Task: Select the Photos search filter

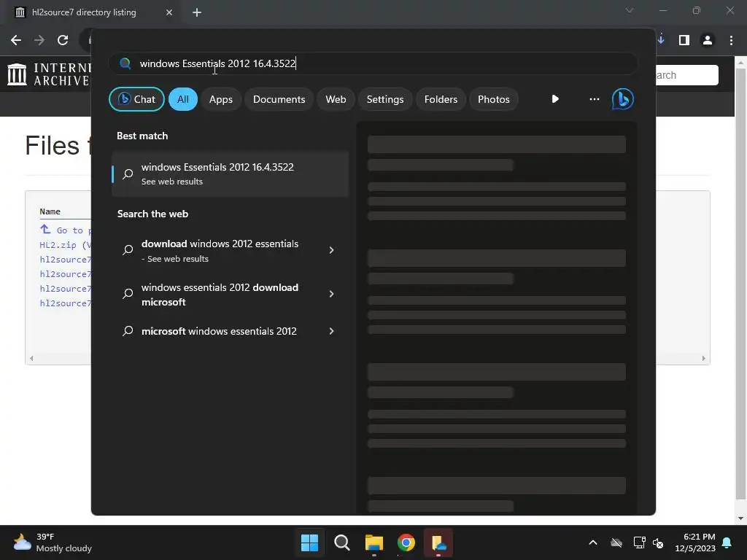Action: (x=494, y=99)
